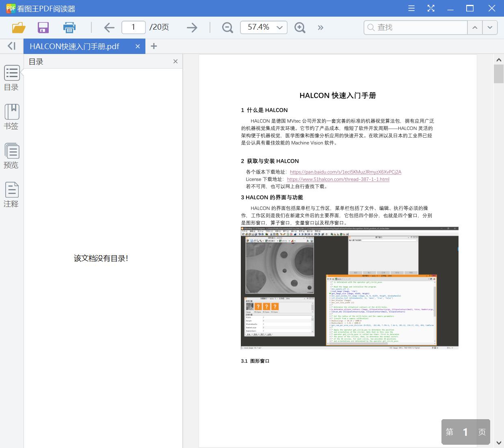Click the 查找 search field
Image resolution: width=504 pixels, height=448 pixels.
(415, 27)
